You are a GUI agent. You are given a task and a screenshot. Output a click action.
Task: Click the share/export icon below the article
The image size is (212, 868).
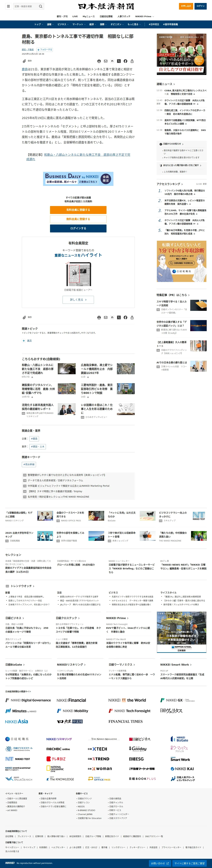132,317
